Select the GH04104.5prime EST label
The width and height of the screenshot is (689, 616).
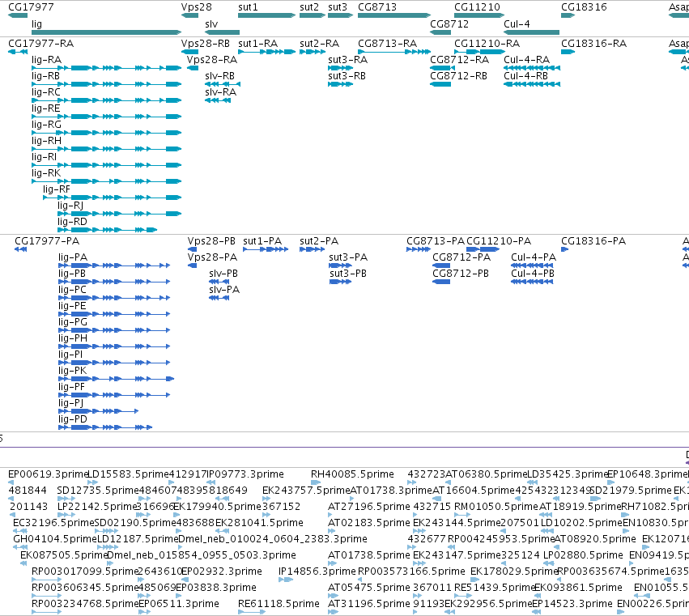pos(55,539)
